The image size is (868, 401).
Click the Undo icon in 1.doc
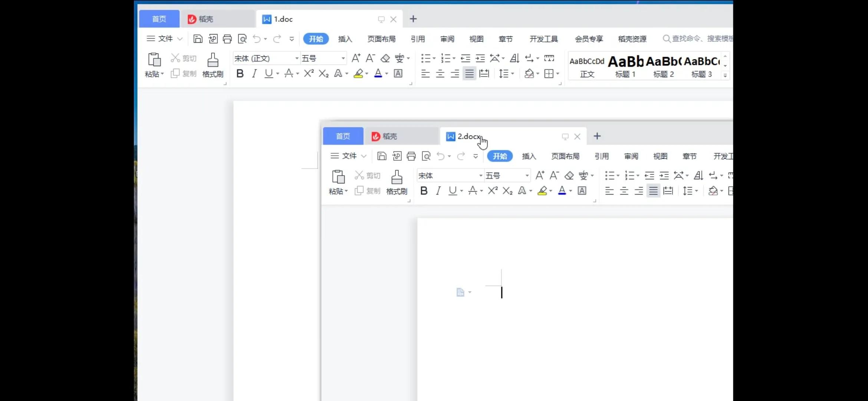(257, 39)
